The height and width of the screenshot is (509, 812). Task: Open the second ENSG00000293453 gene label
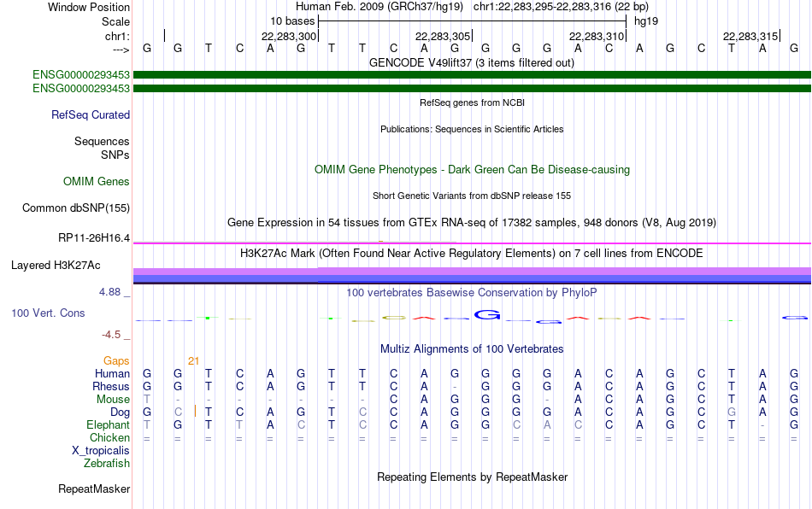coord(81,89)
